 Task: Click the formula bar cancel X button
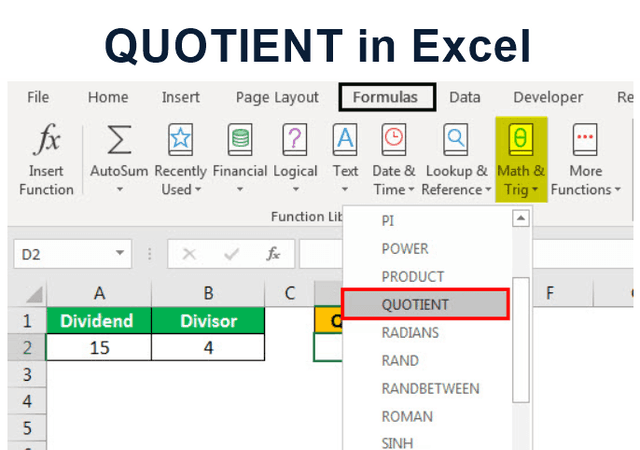(190, 254)
